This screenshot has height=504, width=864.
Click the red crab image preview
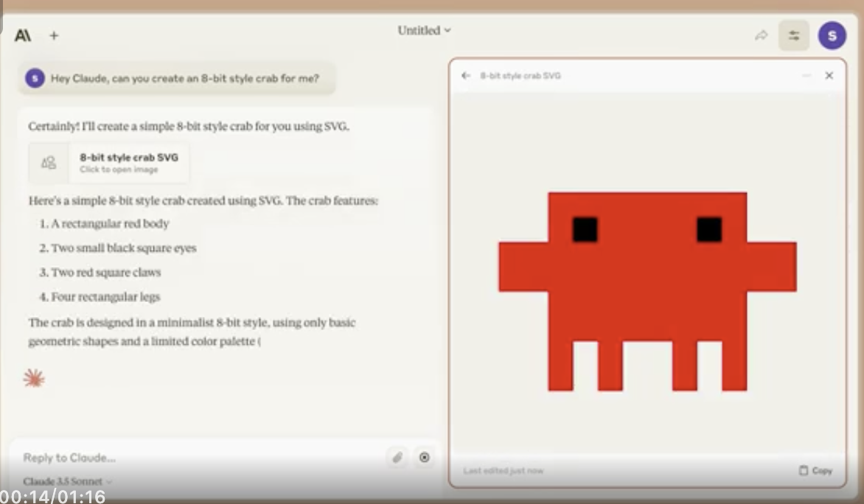click(647, 291)
